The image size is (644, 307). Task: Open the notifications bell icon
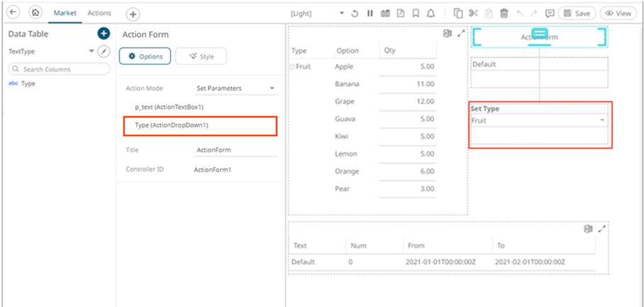(x=431, y=13)
